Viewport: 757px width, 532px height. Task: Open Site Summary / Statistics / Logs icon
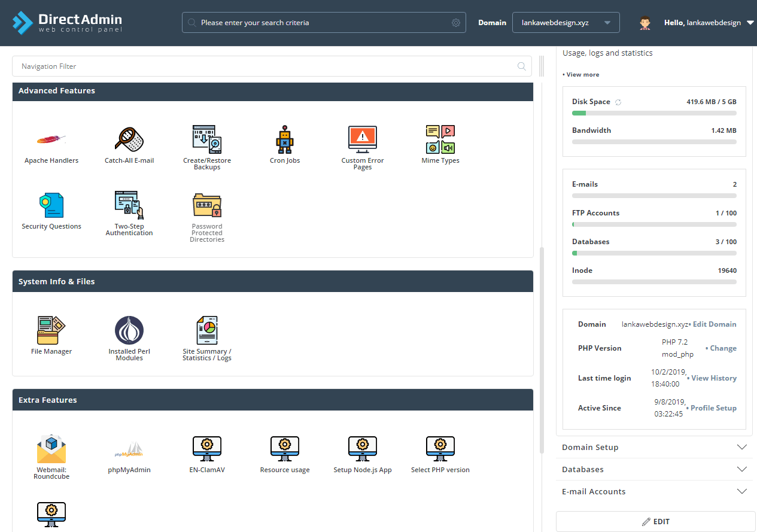[207, 330]
